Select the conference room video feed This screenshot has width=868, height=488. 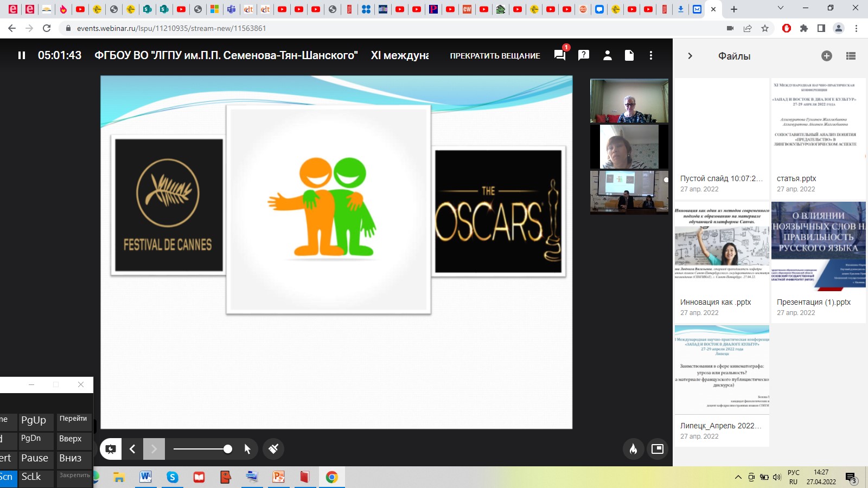tap(629, 192)
